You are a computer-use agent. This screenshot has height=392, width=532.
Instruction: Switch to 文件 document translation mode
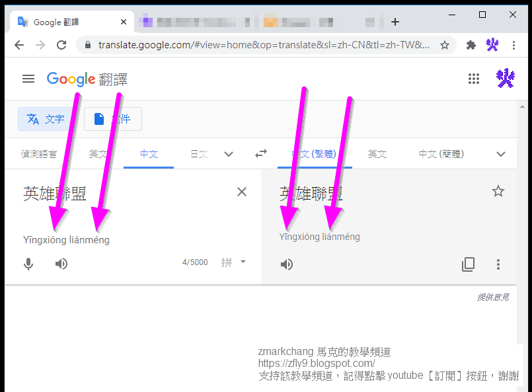[113, 119]
